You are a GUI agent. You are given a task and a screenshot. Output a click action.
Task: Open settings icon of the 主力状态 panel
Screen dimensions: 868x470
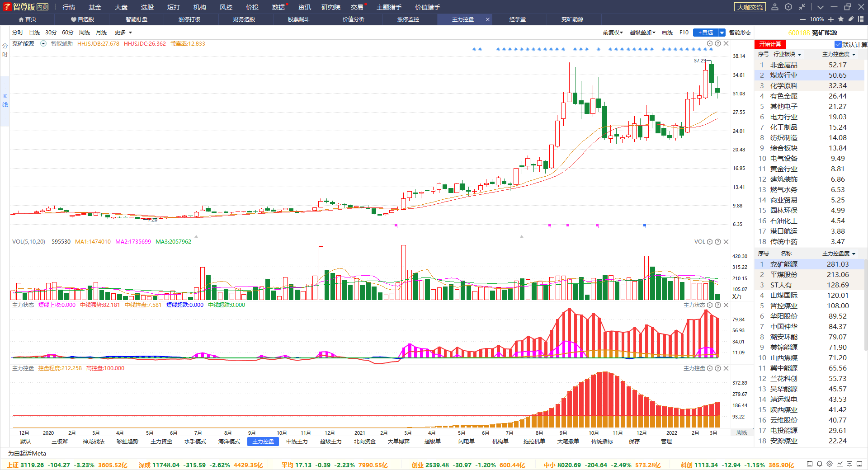click(x=710, y=305)
